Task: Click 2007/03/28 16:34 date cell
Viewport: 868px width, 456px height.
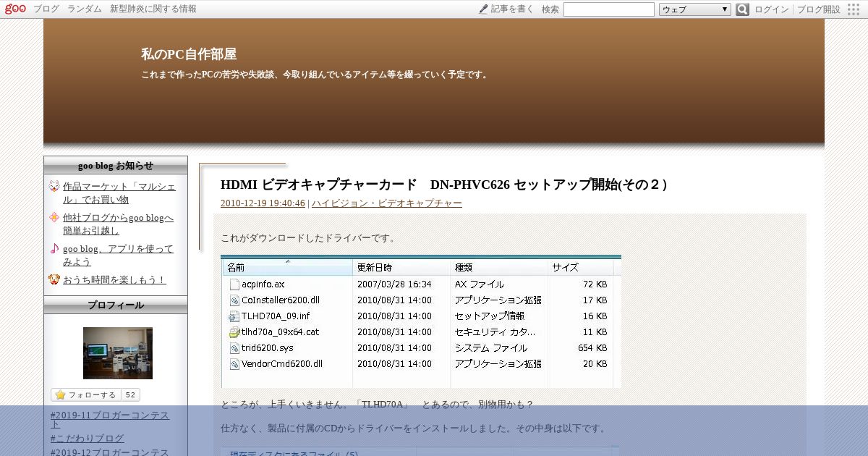Action: 394,284
